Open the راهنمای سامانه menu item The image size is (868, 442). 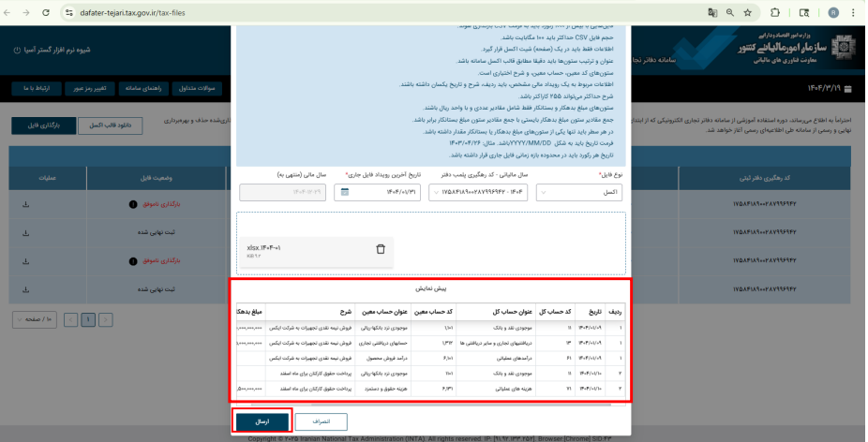tap(142, 89)
